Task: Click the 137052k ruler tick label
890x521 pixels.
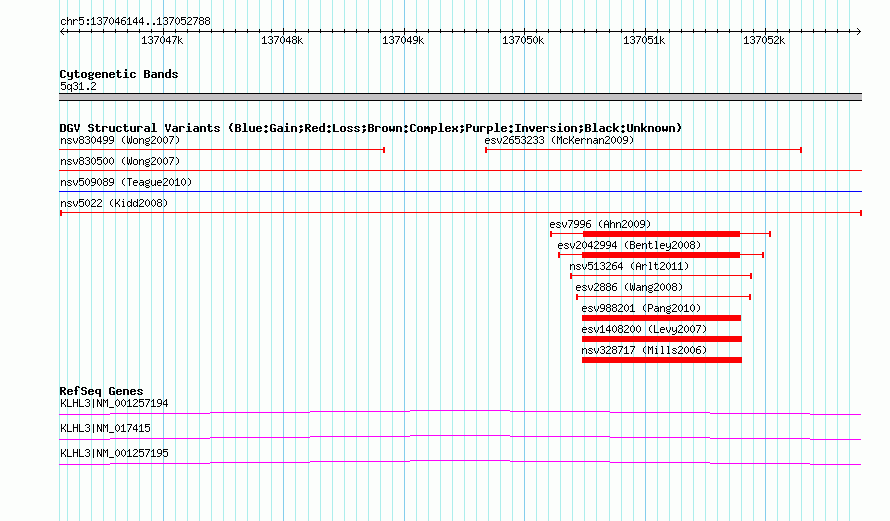Action: coord(764,40)
